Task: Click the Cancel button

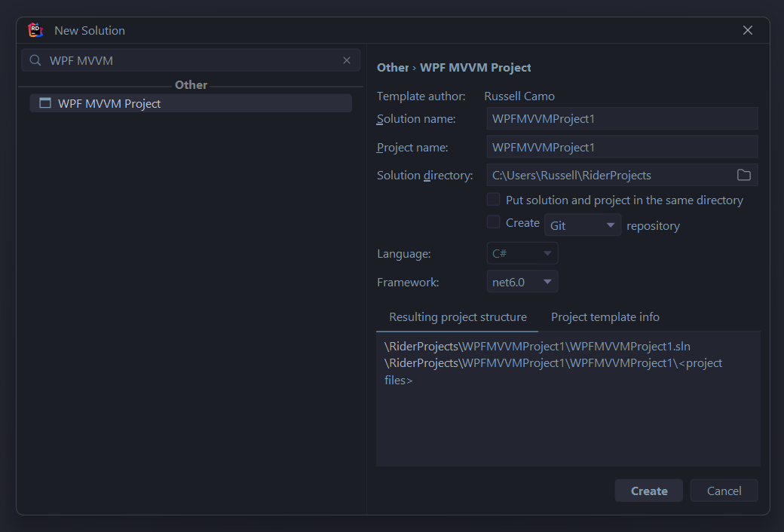Action: point(724,491)
